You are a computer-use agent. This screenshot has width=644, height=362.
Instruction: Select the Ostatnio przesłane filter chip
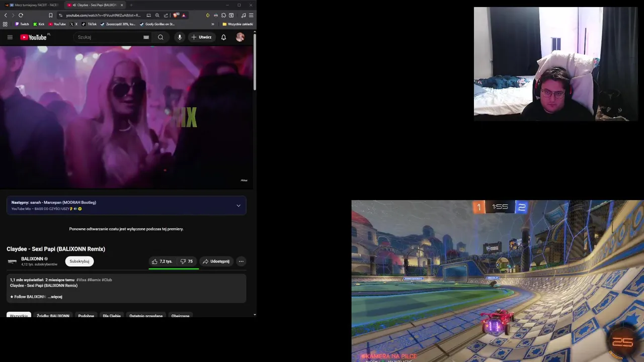tap(146, 316)
